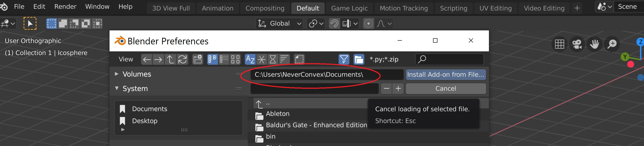644x146 pixels.
Task: Click the directory path field C:\Users\NeverConvex\Documents\
Action: pos(327,75)
